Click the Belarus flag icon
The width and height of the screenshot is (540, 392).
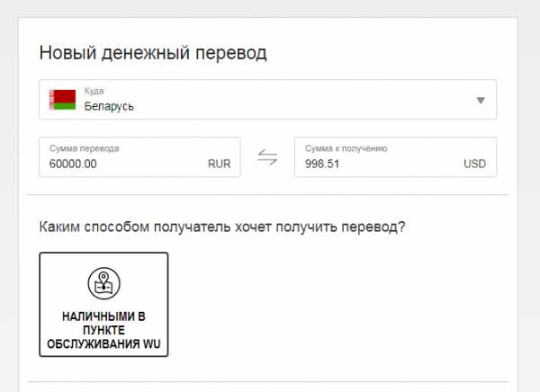[62, 100]
